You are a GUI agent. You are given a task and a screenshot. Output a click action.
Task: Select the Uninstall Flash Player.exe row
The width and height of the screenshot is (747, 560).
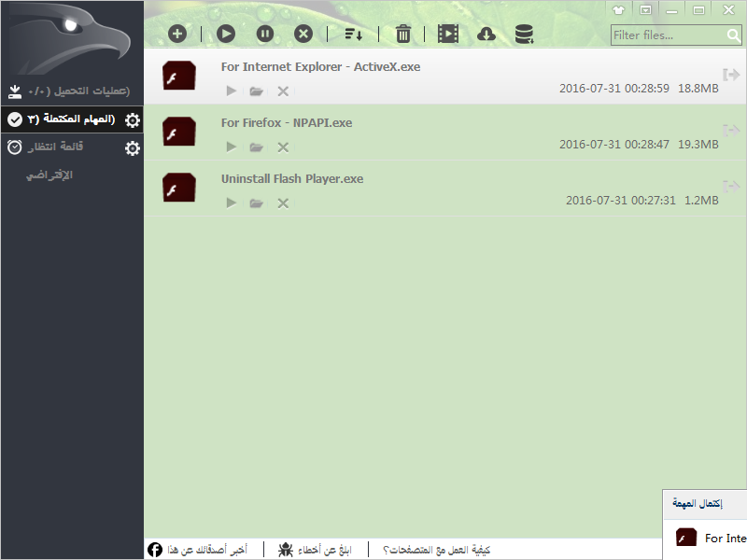tap(445, 189)
